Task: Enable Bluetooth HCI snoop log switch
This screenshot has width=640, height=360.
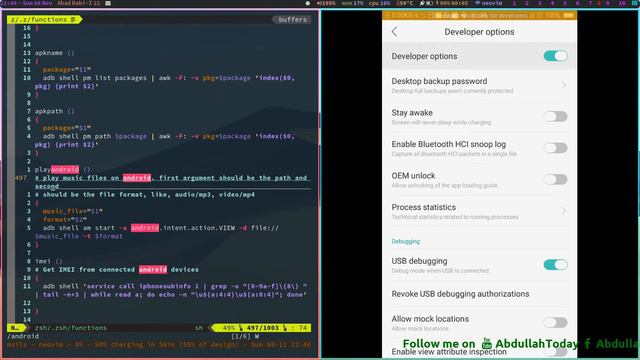Action: coord(555,148)
